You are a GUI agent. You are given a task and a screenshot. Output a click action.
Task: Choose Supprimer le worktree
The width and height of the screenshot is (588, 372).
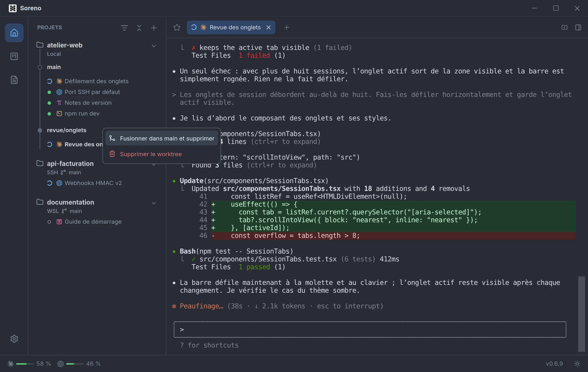coord(162,154)
